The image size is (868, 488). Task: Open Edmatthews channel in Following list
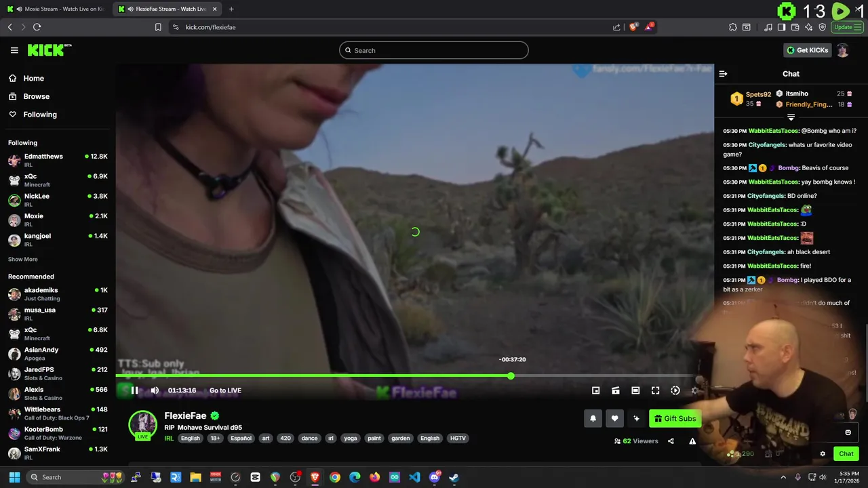coord(58,160)
